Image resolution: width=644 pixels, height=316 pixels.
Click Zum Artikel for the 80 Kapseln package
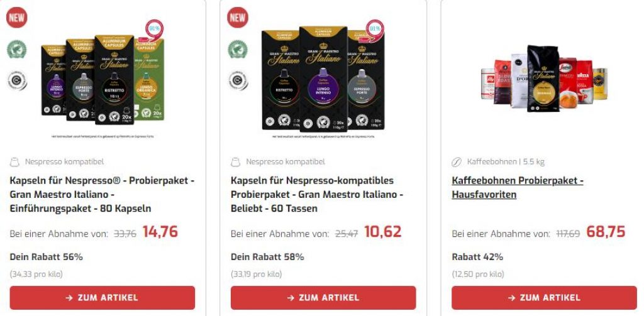coord(103,298)
